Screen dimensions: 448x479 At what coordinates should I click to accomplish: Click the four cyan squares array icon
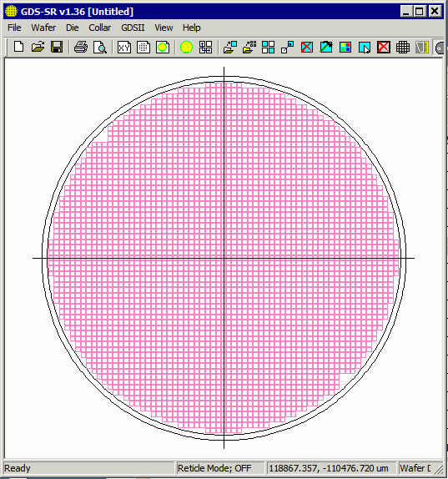pyautogui.click(x=268, y=47)
